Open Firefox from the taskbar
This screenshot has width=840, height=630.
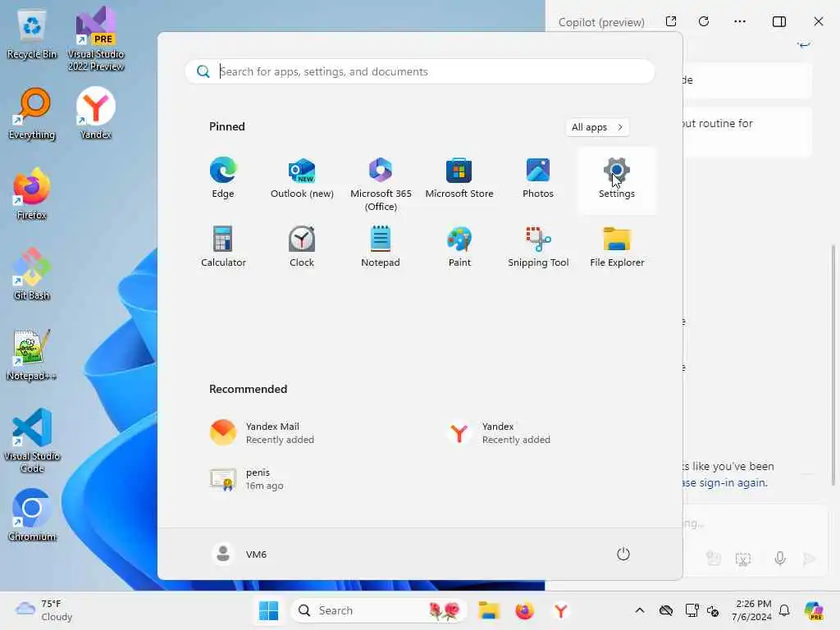click(524, 610)
